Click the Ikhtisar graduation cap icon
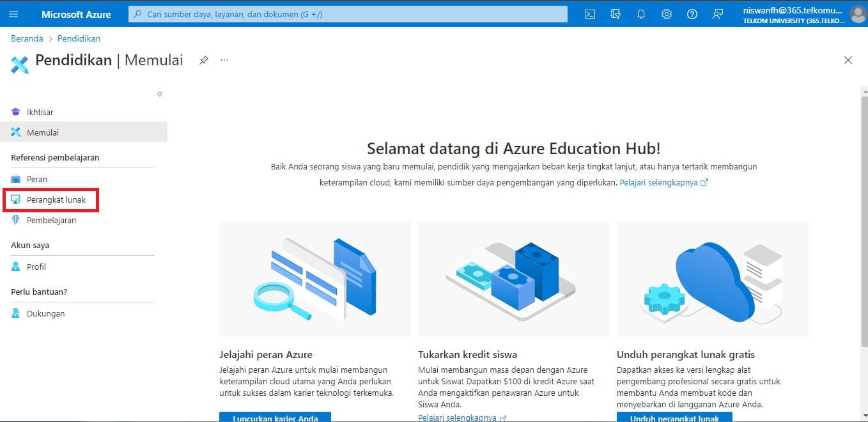This screenshot has width=868, height=422. (x=16, y=112)
